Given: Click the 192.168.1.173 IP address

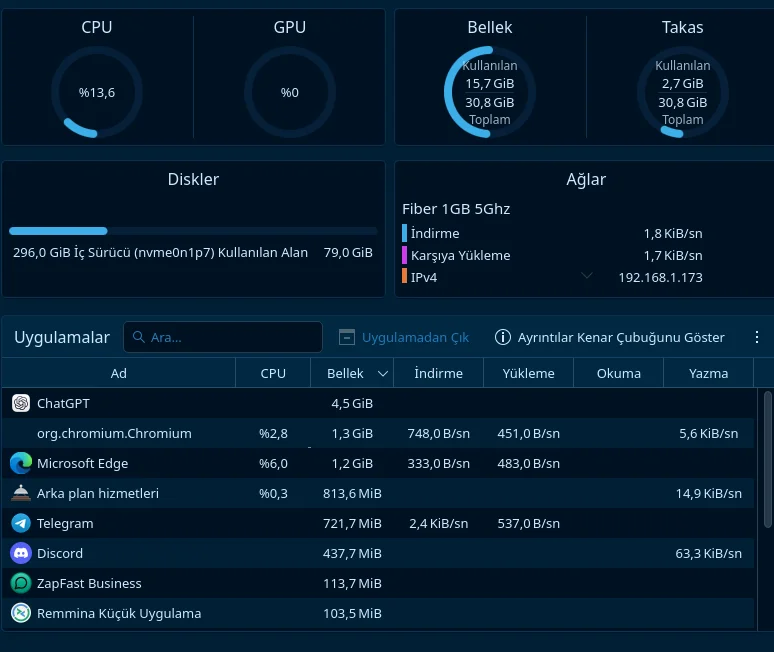Looking at the screenshot, I should click(660, 277).
